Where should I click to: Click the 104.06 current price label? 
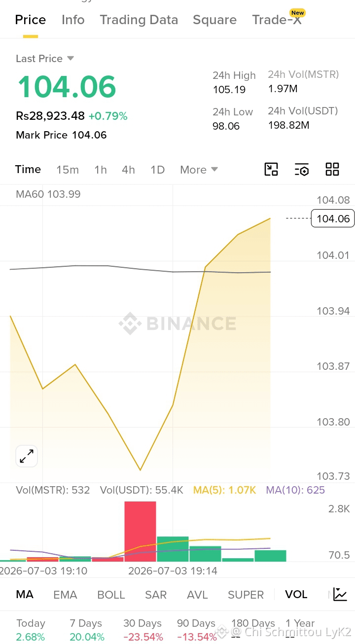[x=333, y=218]
